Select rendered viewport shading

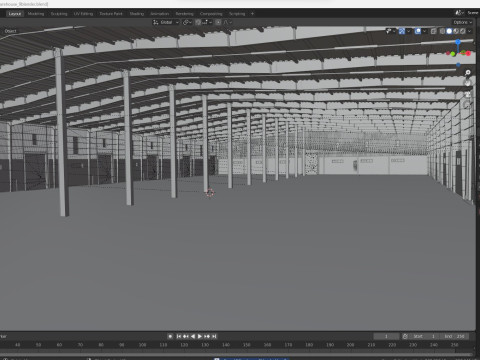pos(462,31)
